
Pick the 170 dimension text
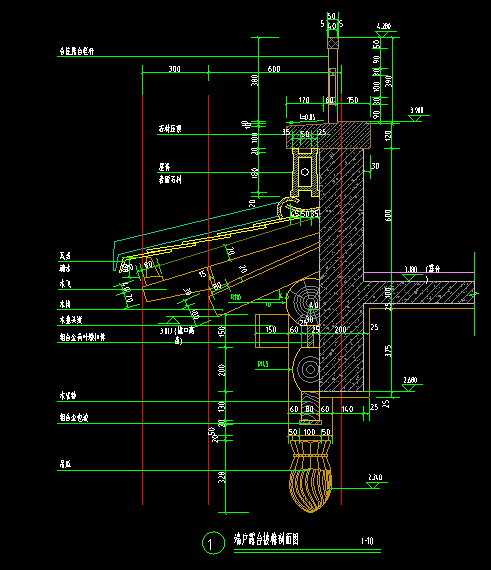coord(304,100)
